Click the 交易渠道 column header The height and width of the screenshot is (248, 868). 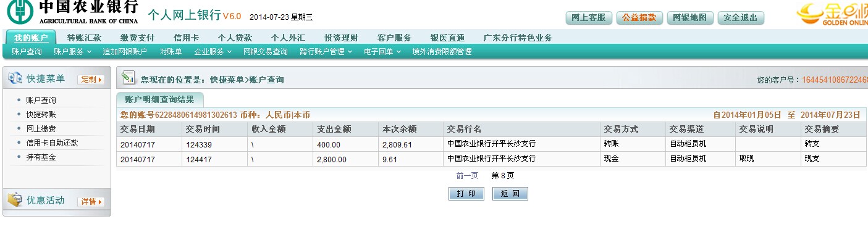(701, 130)
